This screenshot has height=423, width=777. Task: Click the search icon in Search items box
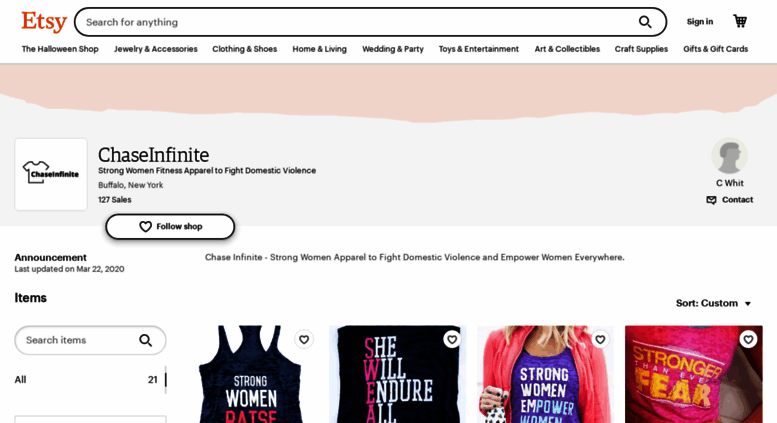[x=145, y=340]
